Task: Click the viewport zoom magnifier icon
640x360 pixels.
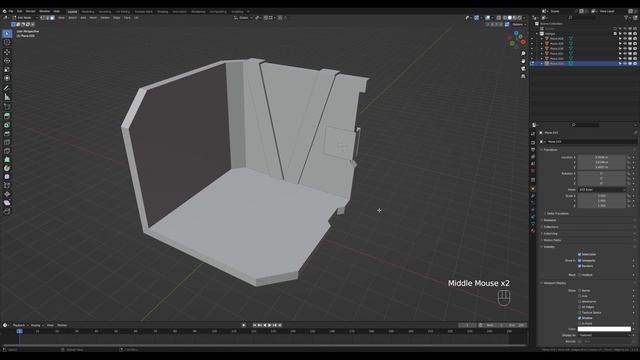Action: pos(523,53)
